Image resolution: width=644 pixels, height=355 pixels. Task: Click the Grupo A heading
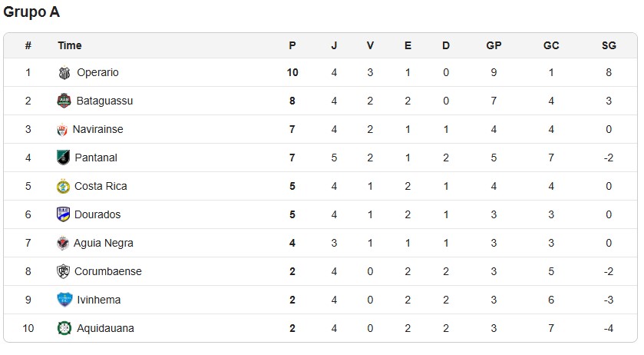pos(31,12)
